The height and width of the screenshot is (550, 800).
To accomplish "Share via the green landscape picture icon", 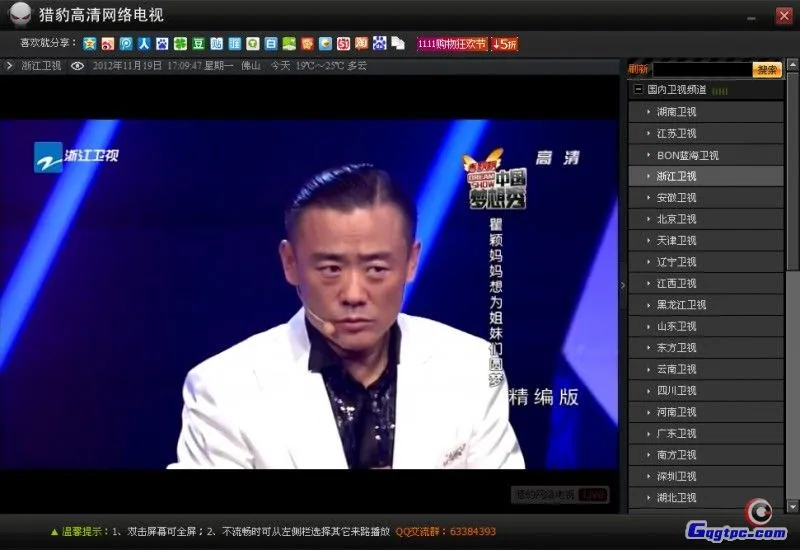I will pos(289,44).
